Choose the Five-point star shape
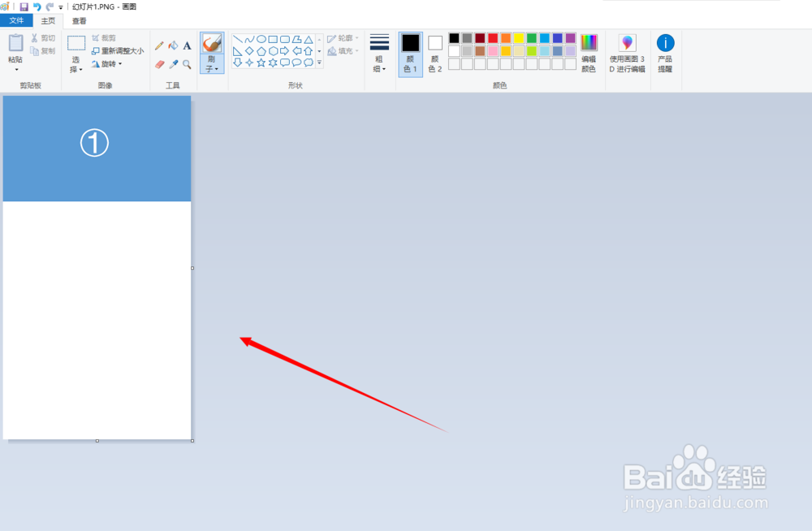 coord(261,63)
